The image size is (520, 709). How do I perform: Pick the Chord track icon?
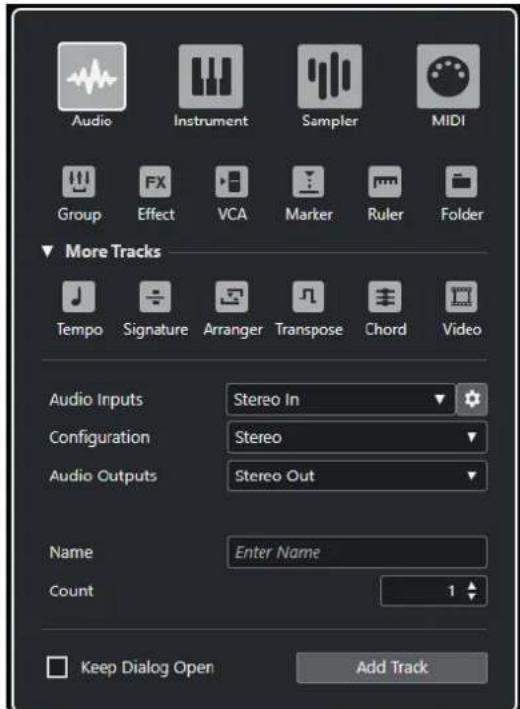[385, 297]
